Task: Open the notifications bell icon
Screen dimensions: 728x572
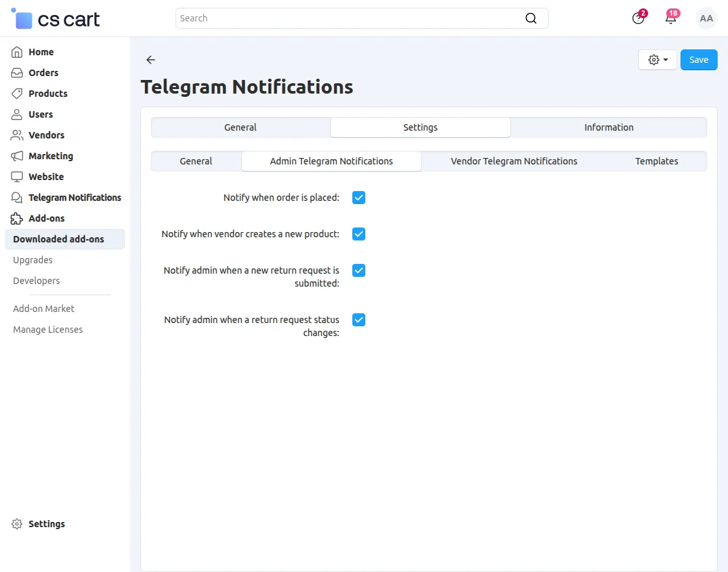Action: click(670, 18)
